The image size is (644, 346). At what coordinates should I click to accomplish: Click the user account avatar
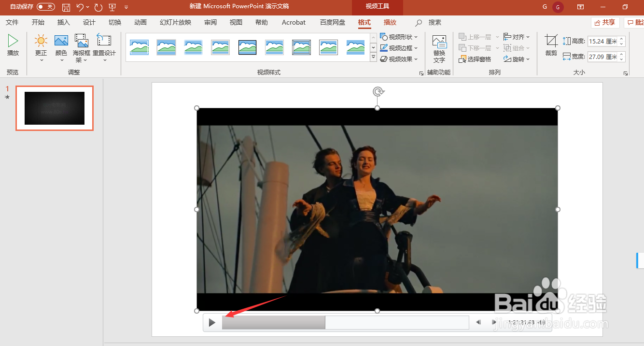click(x=558, y=7)
